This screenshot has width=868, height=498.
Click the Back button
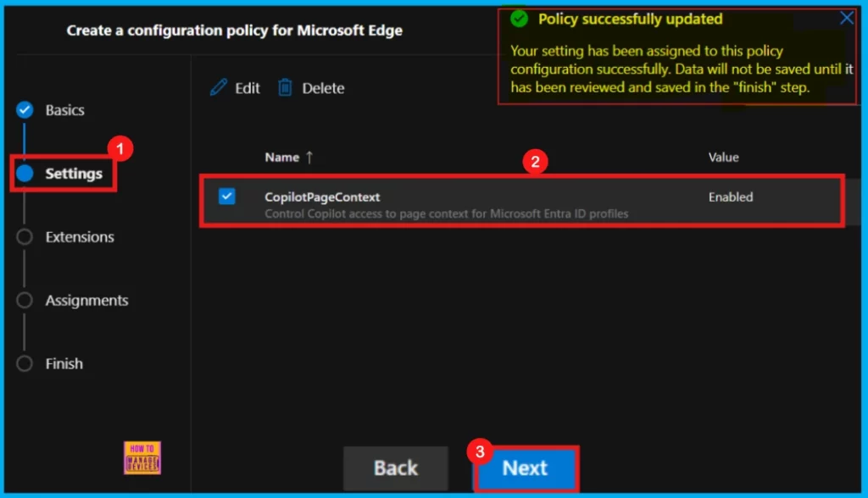click(x=396, y=468)
